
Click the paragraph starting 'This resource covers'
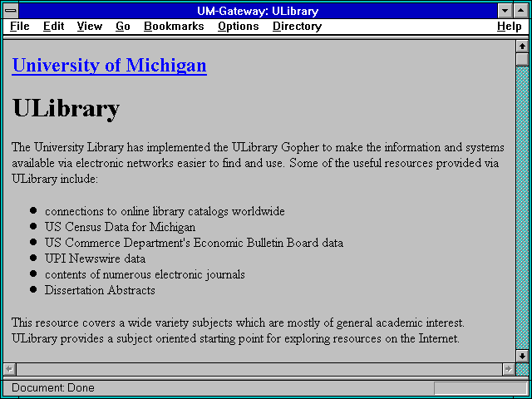coord(238,331)
